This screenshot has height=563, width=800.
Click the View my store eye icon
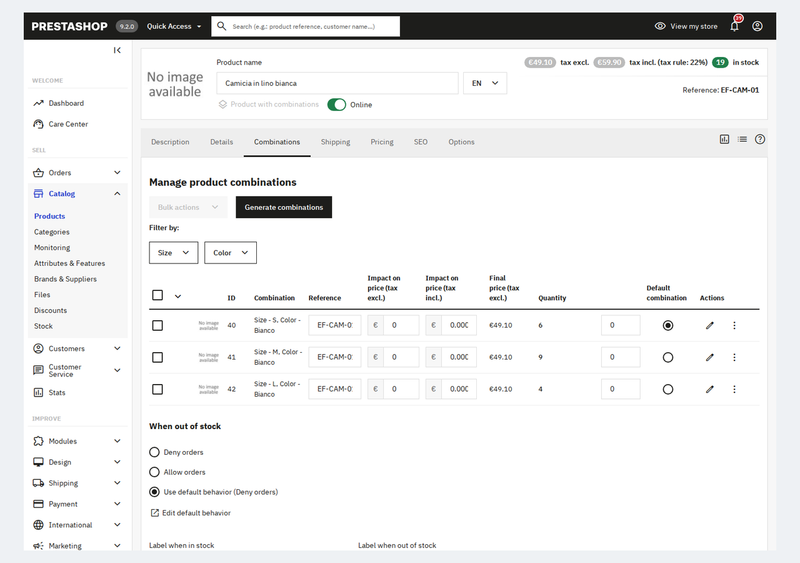pos(660,26)
